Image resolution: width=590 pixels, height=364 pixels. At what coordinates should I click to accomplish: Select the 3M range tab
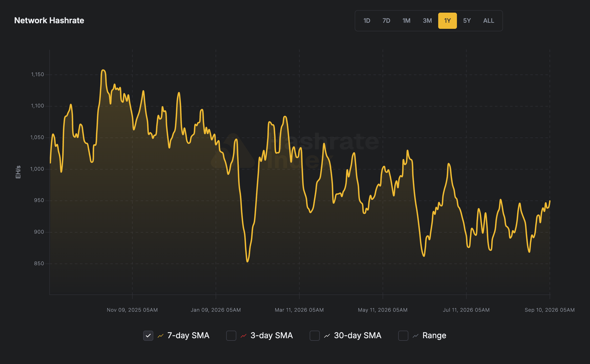coord(427,21)
